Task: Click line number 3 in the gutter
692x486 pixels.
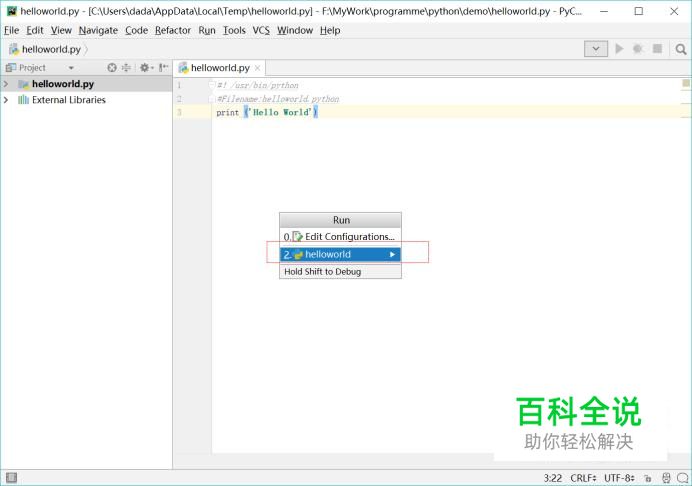Action: click(x=179, y=112)
